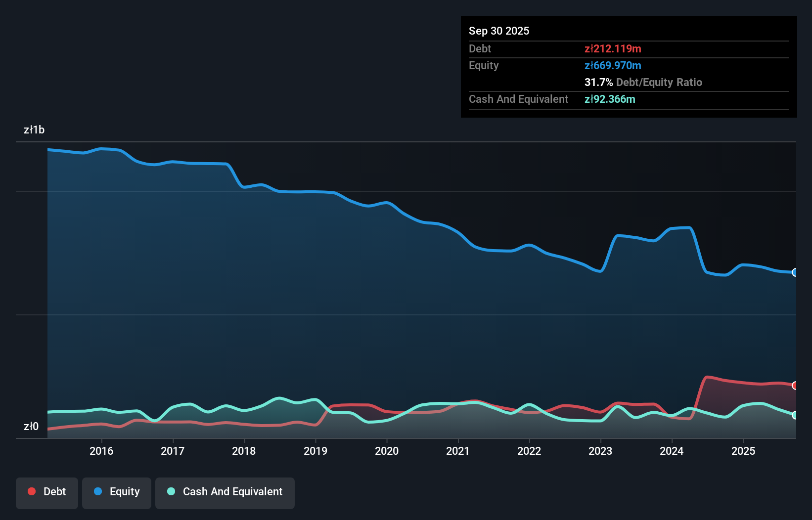Toggle the Debt series legend button
Screen dimensions: 812x520
pyautogui.click(x=47, y=493)
